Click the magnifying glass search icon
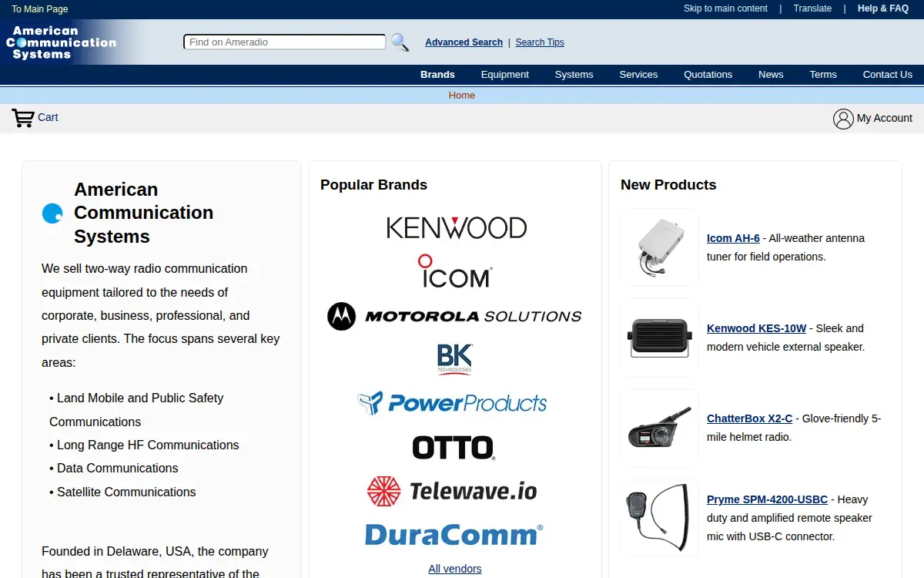Image resolution: width=924 pixels, height=578 pixels. (400, 42)
